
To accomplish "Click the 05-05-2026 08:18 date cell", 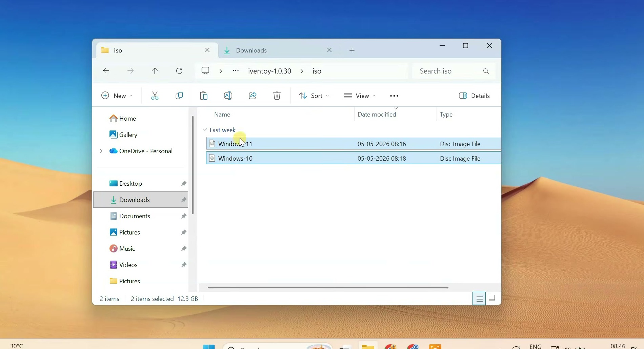I will tap(382, 158).
